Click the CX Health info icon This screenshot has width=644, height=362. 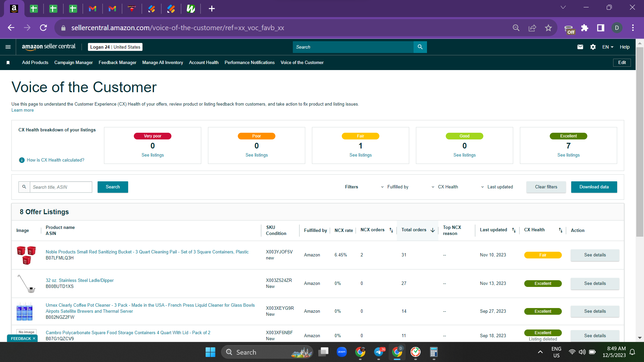pos(22,160)
